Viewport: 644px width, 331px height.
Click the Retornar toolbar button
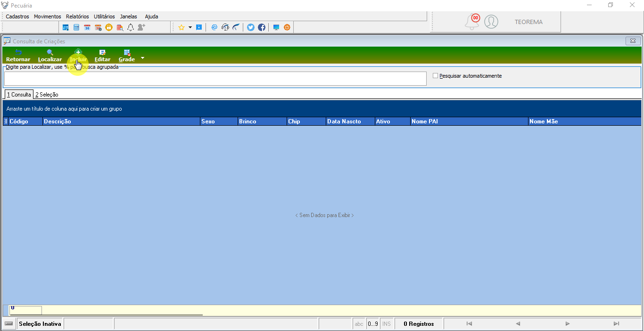pos(18,56)
